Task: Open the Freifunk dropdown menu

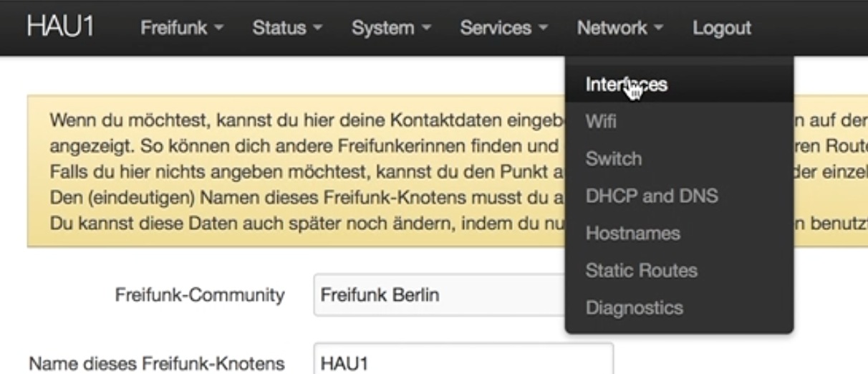Action: point(182,28)
